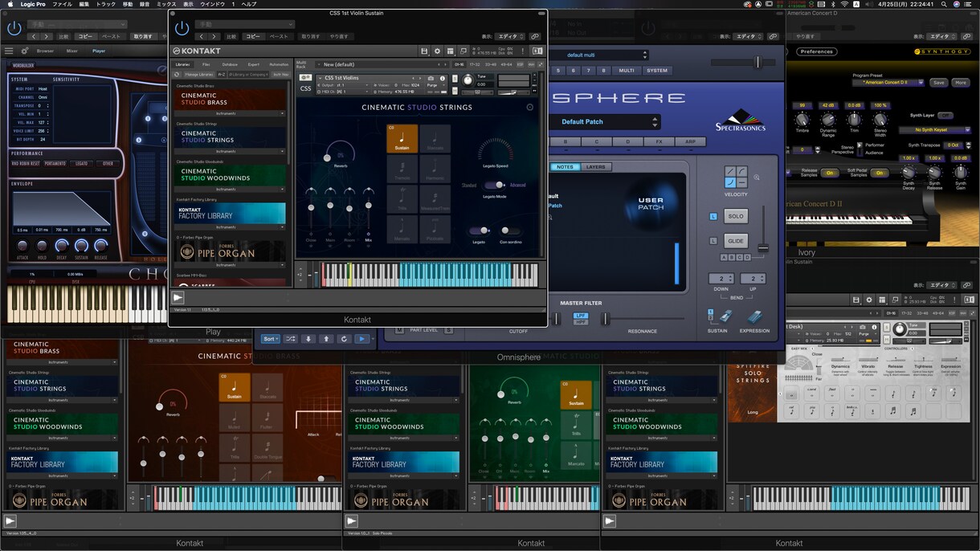Select the Sustain articulation tile
Screen dimensions: 980x551
402,138
